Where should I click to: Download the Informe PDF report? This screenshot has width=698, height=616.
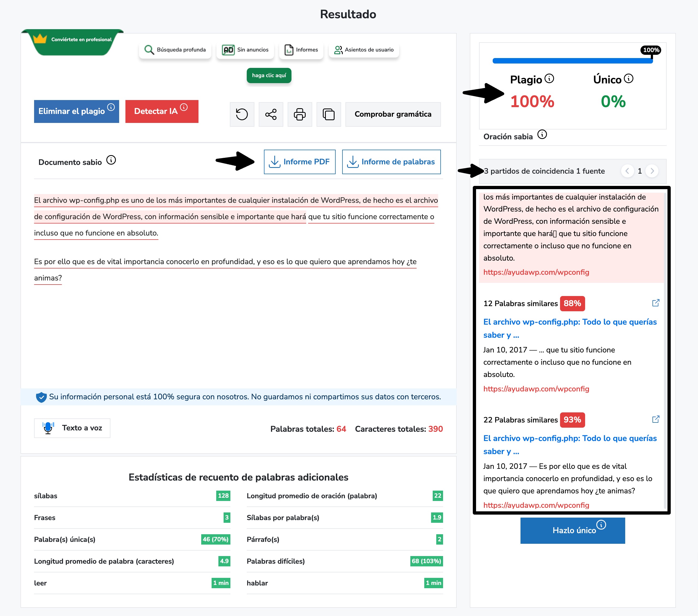[x=299, y=162]
